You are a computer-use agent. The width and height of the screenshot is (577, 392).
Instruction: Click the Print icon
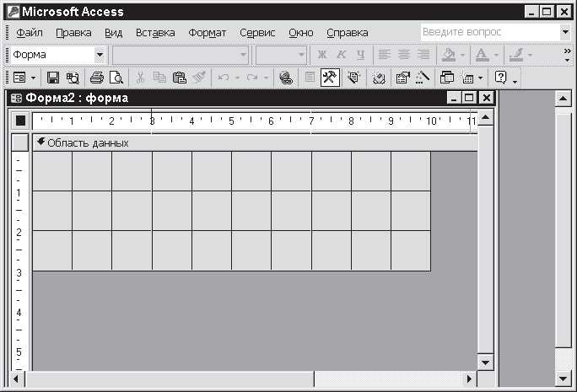tap(97, 78)
